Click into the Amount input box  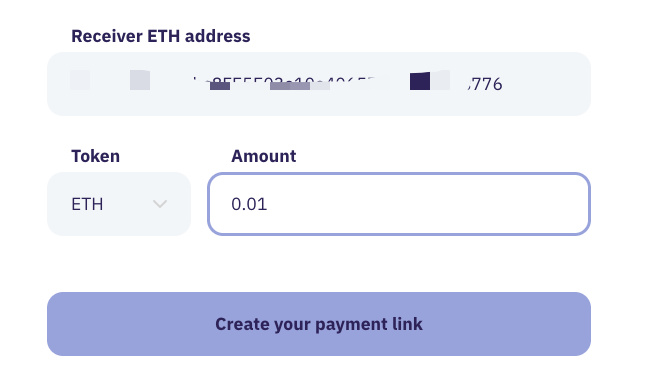pyautogui.click(x=399, y=204)
